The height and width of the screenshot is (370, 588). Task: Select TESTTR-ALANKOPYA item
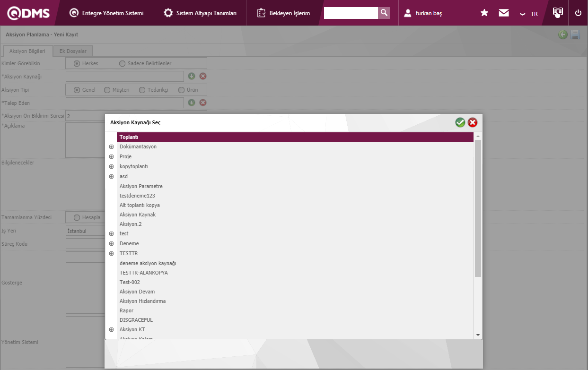click(x=143, y=273)
